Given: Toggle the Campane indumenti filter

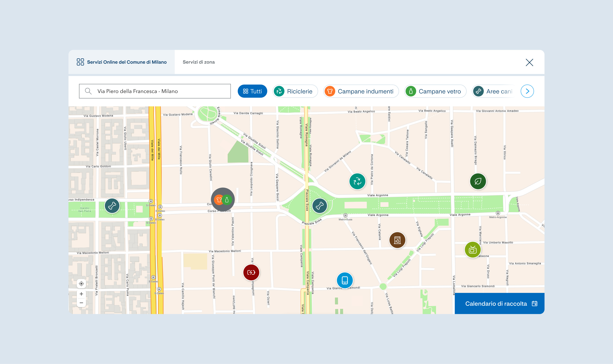Looking at the screenshot, I should coord(361,91).
